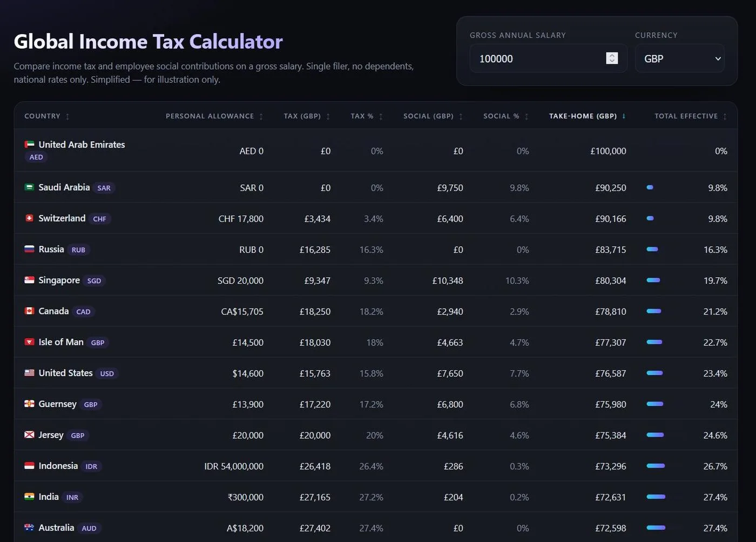Click the CHF currency badge

pyautogui.click(x=99, y=219)
